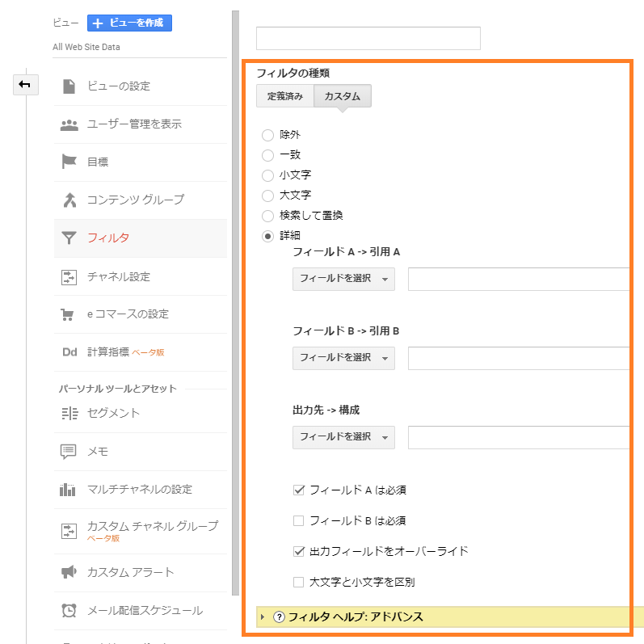The width and height of the screenshot is (644, 644).
Task: Select the 除外 radio button
Action: (x=267, y=135)
